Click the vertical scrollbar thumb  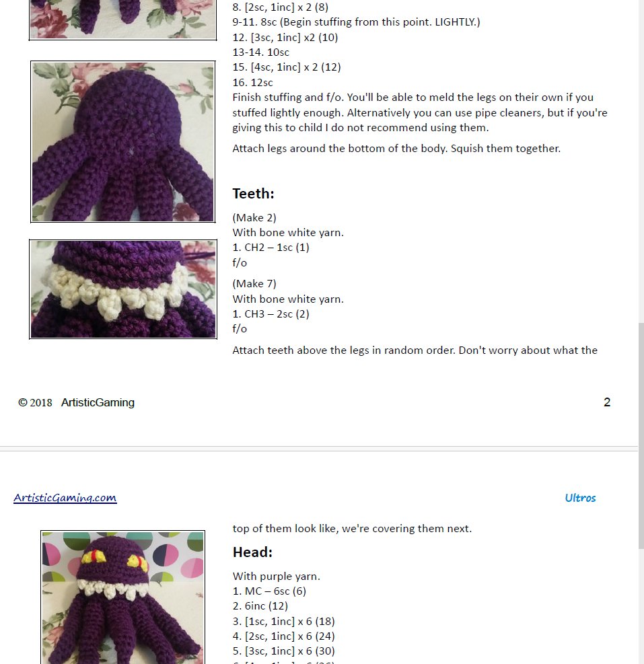pos(641,435)
